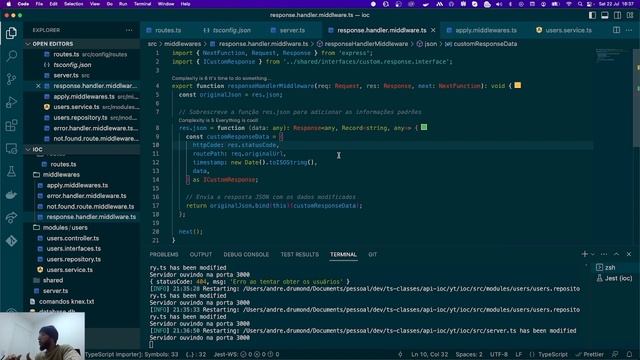Click the complexity code lens above line 4

pyautogui.click(x=220, y=78)
